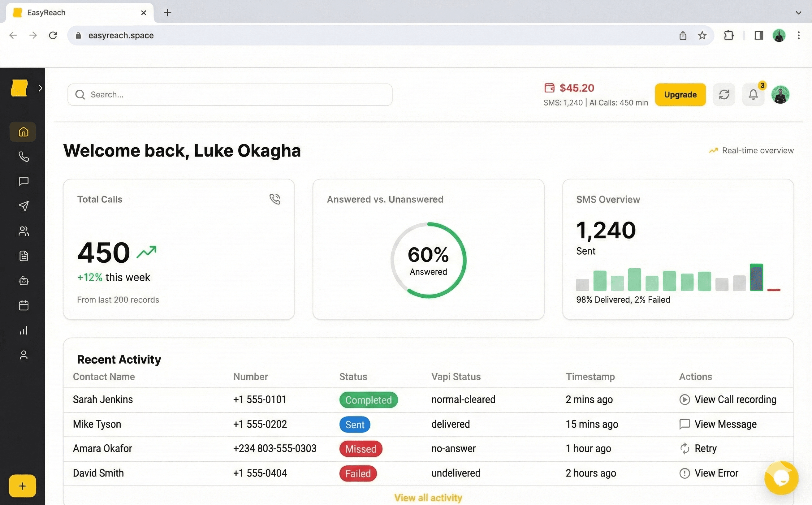This screenshot has height=505, width=812.
Task: Click the Upgrade button
Action: click(680, 94)
